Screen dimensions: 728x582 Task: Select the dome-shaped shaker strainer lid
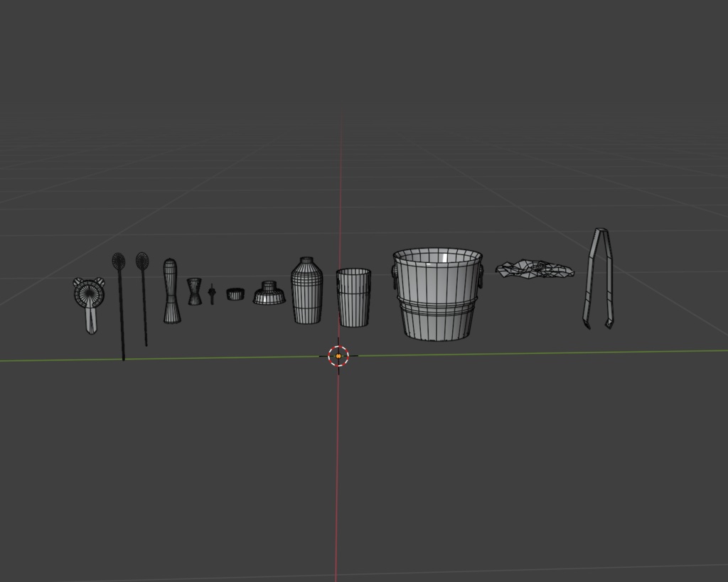[x=269, y=293]
